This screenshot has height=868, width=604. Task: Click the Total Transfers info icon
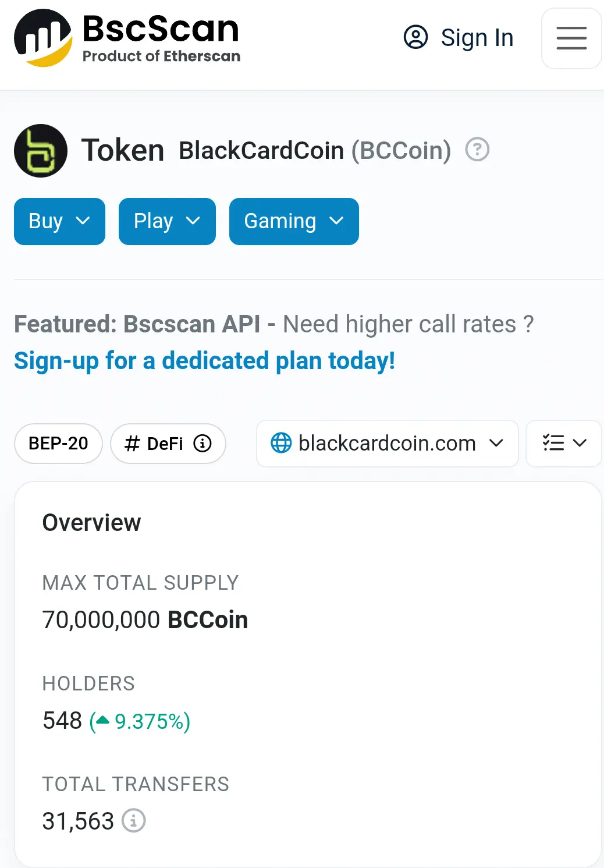[x=134, y=821]
